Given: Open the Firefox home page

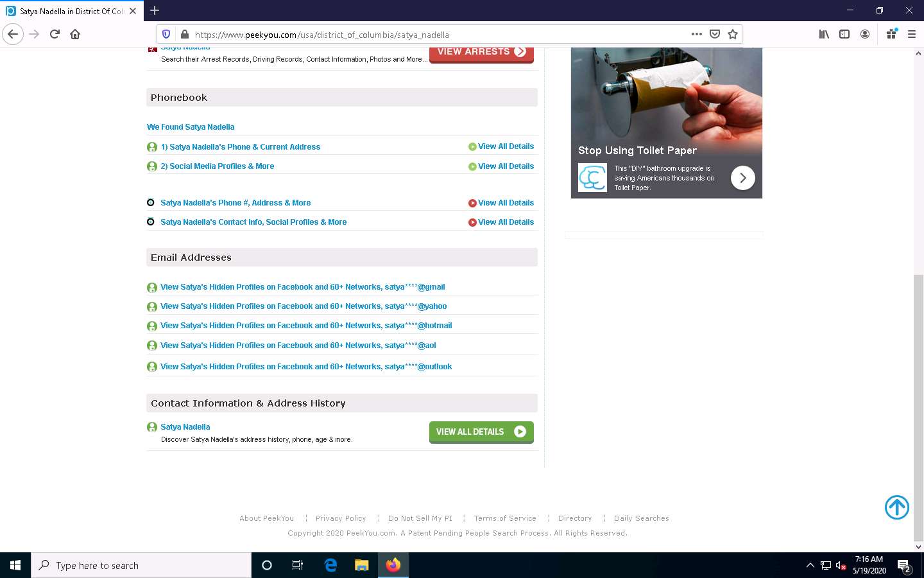Looking at the screenshot, I should point(75,34).
